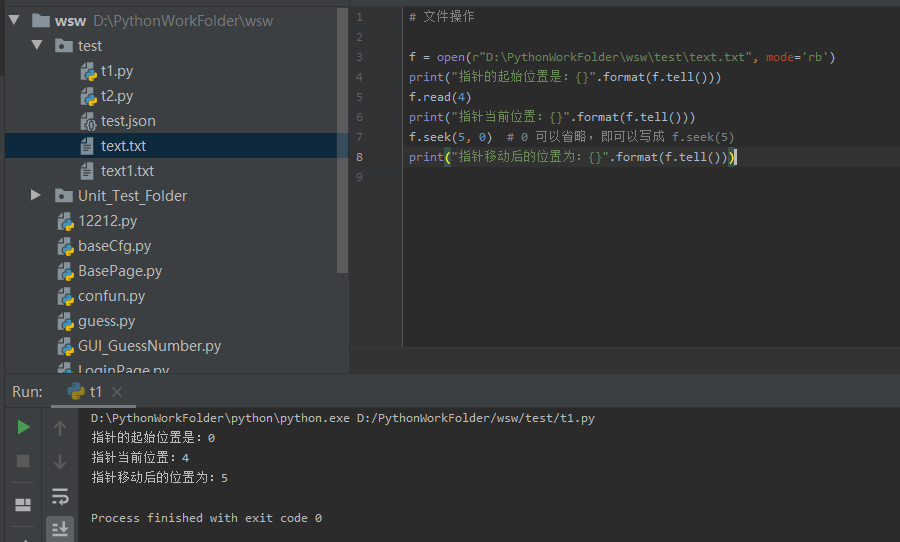Select test.json file
The image size is (900, 542).
[128, 121]
